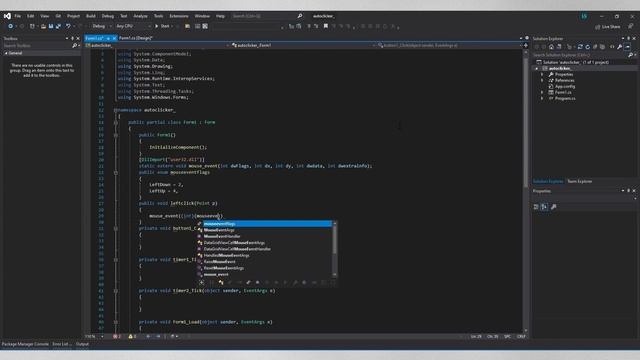Viewport: 640px width, 360px height.
Task: Click the code editor vertical scrollbar
Action: 526,190
